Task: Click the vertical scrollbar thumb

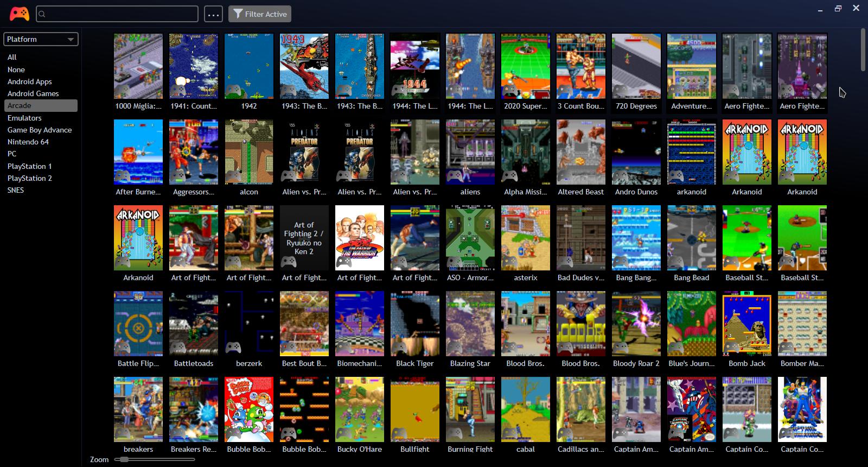Action: point(863,50)
